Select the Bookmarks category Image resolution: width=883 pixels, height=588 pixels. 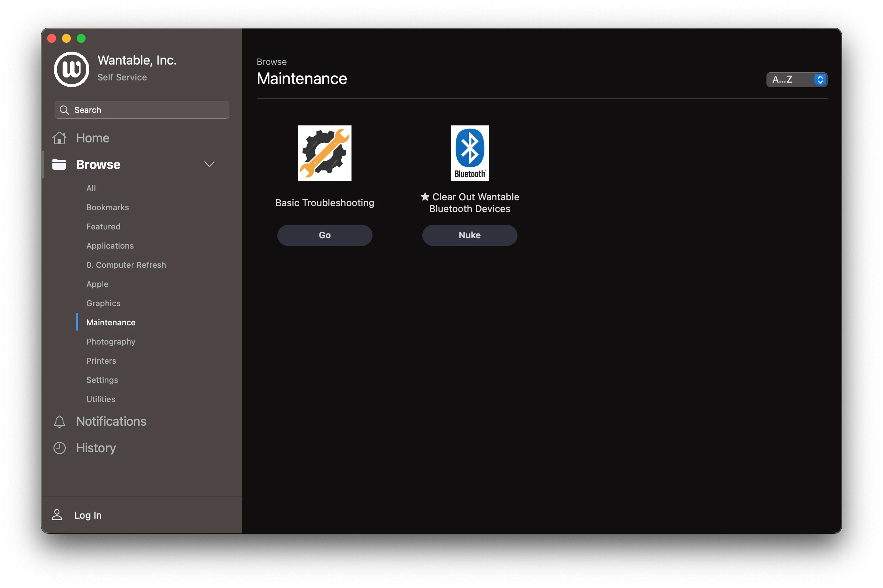coord(108,207)
